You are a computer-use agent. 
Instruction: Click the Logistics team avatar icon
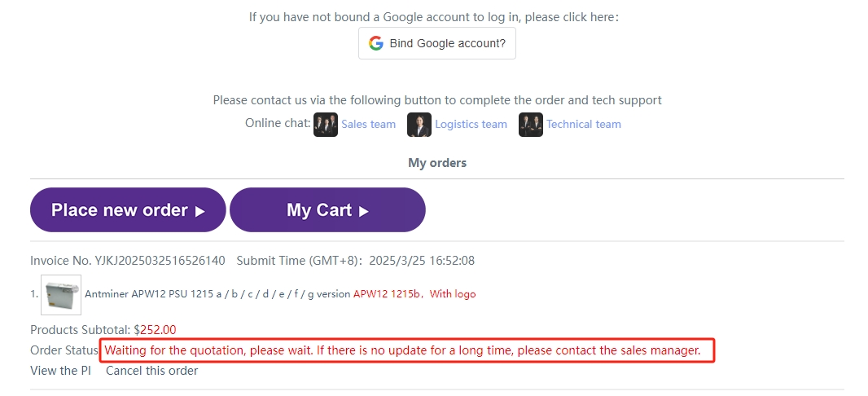419,125
